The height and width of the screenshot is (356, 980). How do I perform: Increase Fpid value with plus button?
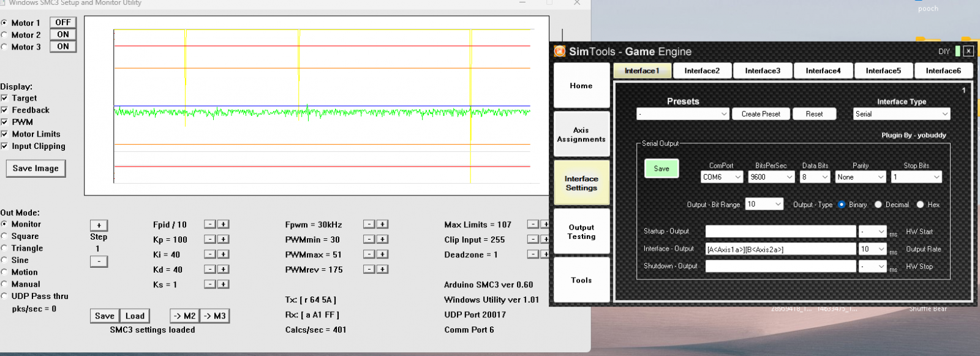[x=224, y=224]
